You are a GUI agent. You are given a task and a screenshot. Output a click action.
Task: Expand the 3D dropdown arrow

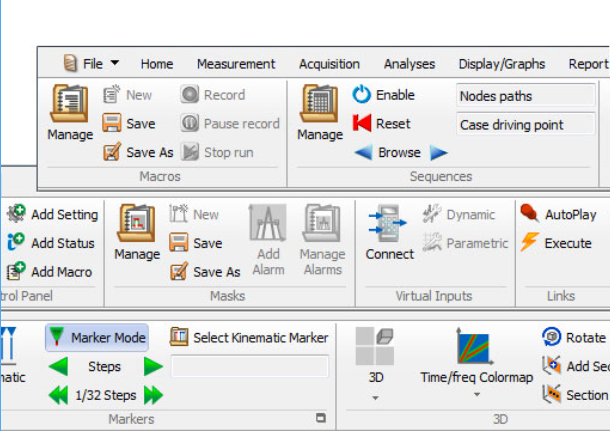(375, 398)
